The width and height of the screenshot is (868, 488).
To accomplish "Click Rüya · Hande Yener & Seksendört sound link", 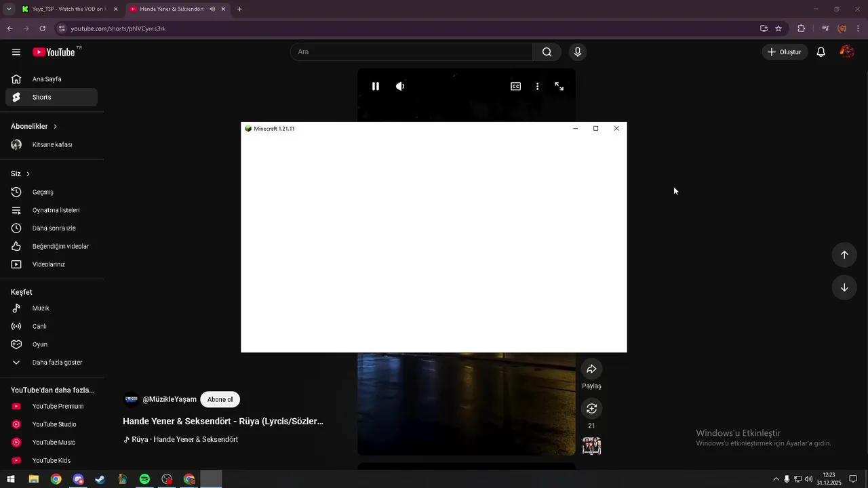I will tap(180, 439).
